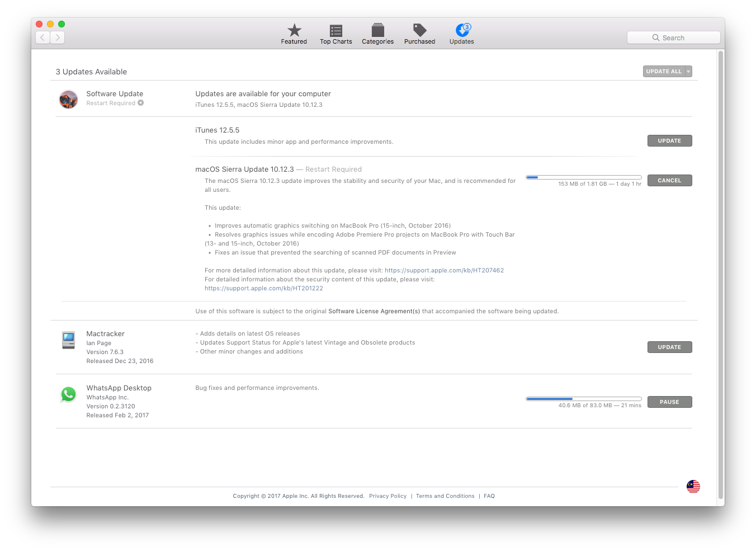Open the Featured star icon

pos(294,30)
